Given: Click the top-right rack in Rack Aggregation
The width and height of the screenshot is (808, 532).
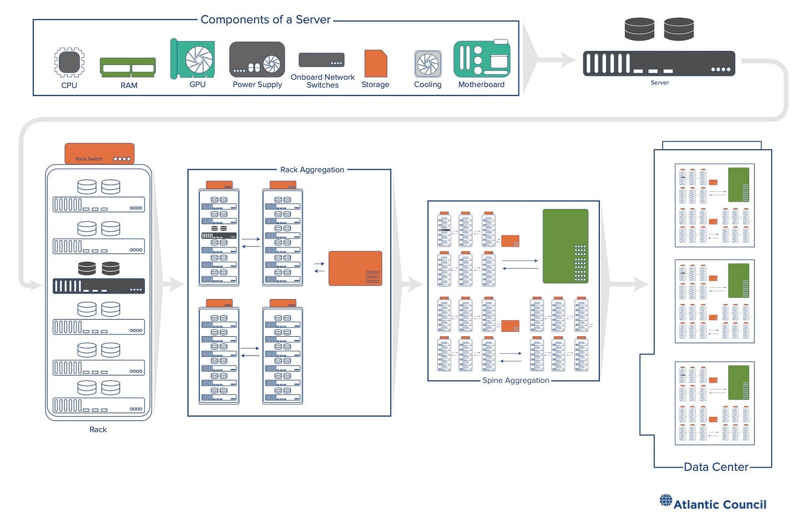Looking at the screenshot, I should click(x=282, y=234).
